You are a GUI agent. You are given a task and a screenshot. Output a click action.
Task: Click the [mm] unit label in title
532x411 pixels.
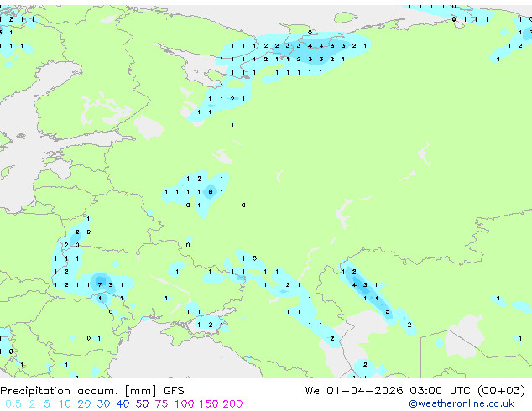(141, 391)
